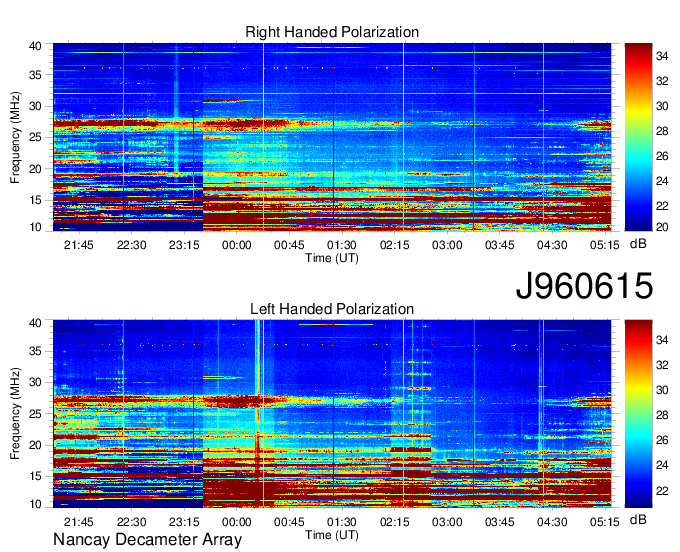
Task: Click the 05:15 tick label under the bottom plot
Action: coord(605,522)
